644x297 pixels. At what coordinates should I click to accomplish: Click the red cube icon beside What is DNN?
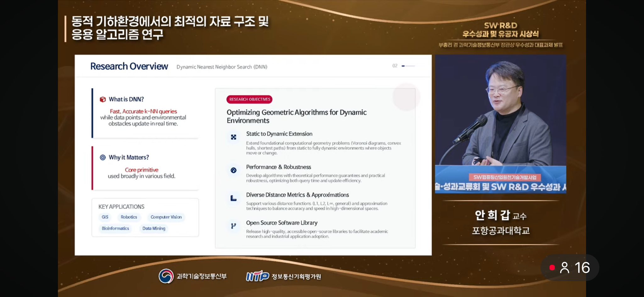pyautogui.click(x=103, y=99)
